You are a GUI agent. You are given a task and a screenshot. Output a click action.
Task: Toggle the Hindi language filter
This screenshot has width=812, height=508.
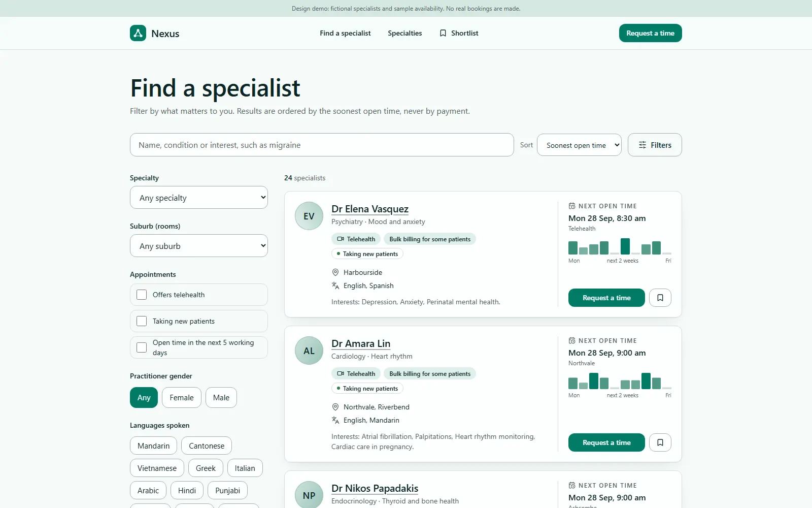coord(187,490)
